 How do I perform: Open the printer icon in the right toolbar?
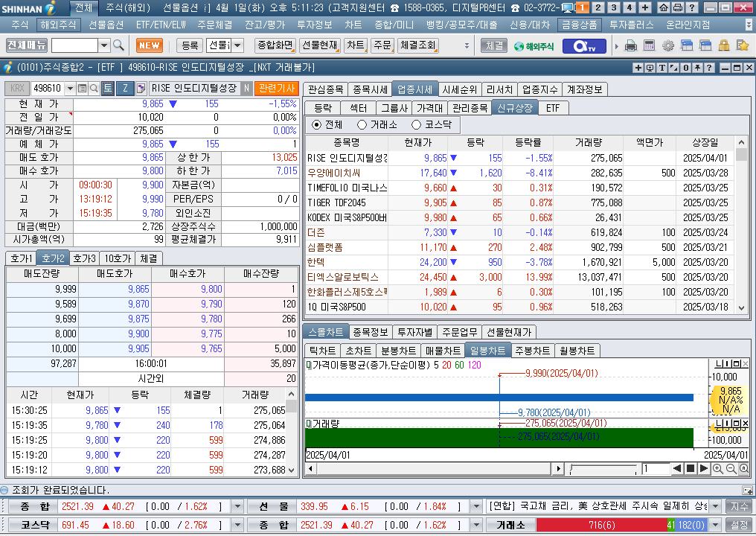tap(631, 46)
